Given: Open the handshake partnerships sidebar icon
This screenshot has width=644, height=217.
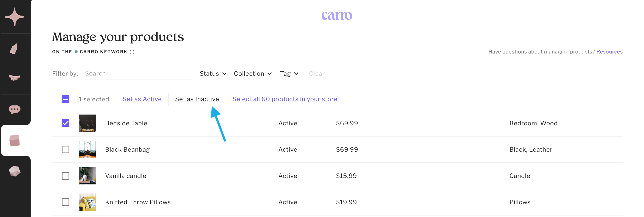Looking at the screenshot, I should pos(14,78).
